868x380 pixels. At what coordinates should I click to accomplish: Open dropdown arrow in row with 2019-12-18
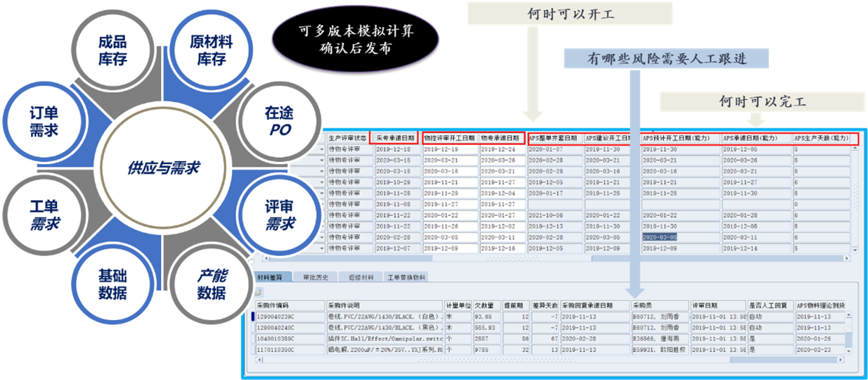(323, 149)
